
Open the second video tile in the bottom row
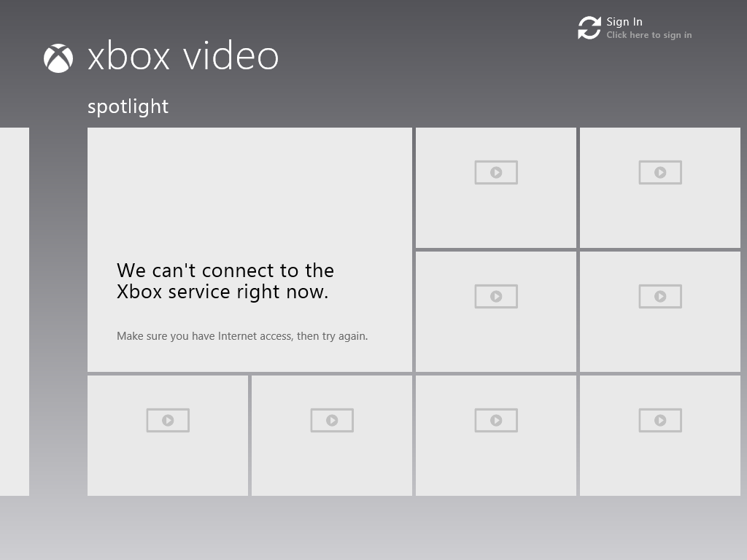(x=332, y=436)
